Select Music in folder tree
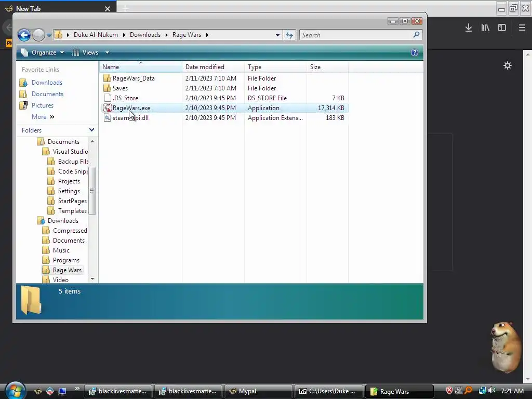Viewport: 532px width, 399px height. pos(61,250)
